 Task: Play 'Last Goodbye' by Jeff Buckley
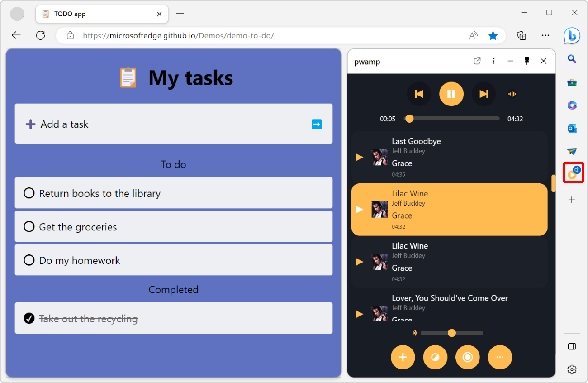pos(359,157)
